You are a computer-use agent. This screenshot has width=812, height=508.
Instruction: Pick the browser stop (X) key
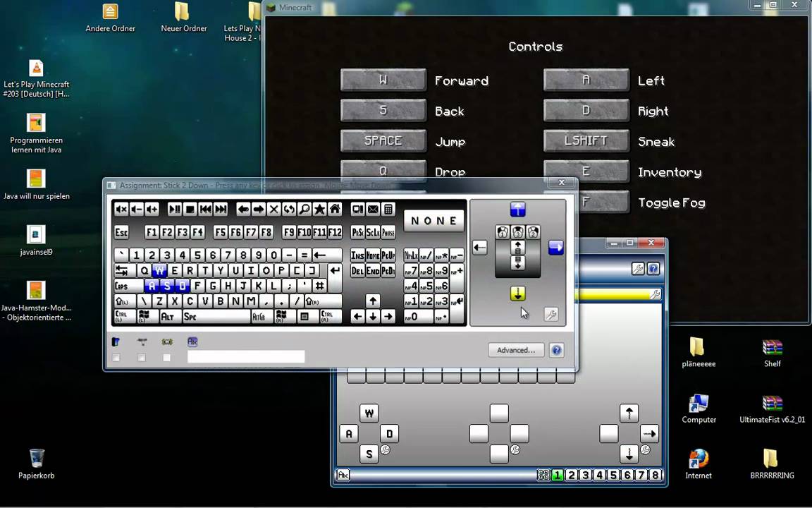pyautogui.click(x=274, y=210)
